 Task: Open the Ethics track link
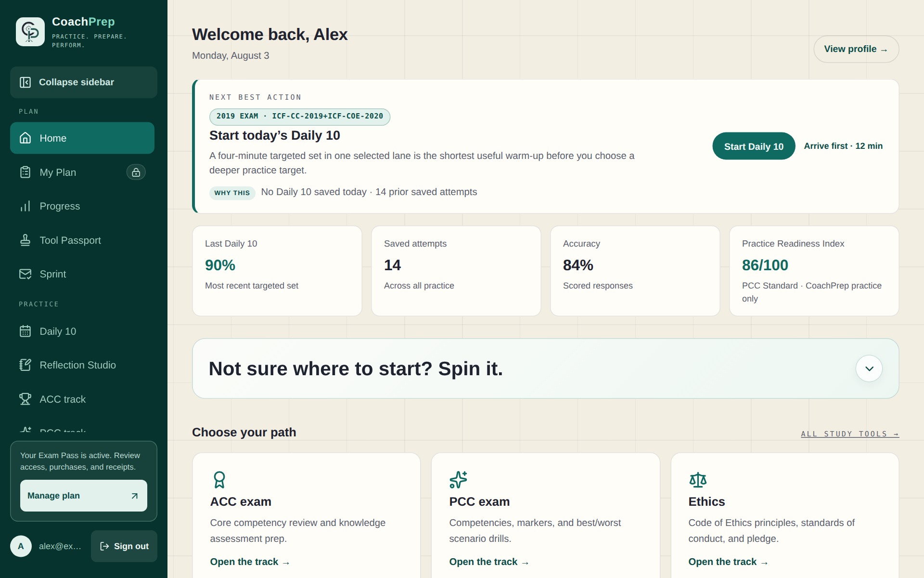pos(728,562)
